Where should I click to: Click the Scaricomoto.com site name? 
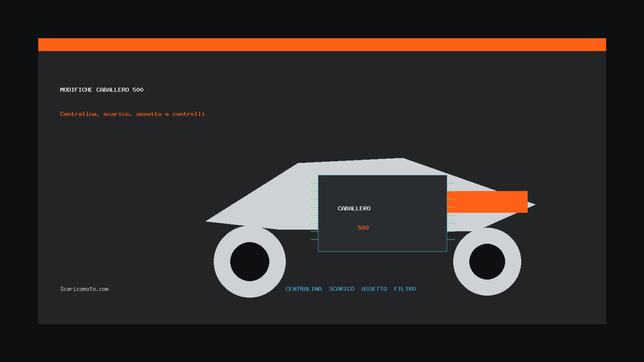pyautogui.click(x=84, y=289)
